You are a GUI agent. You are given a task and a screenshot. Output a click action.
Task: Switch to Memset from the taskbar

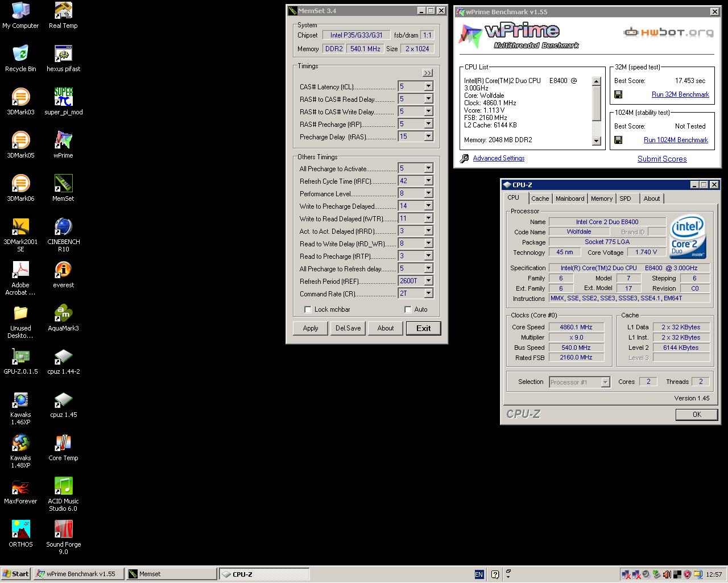pos(171,574)
